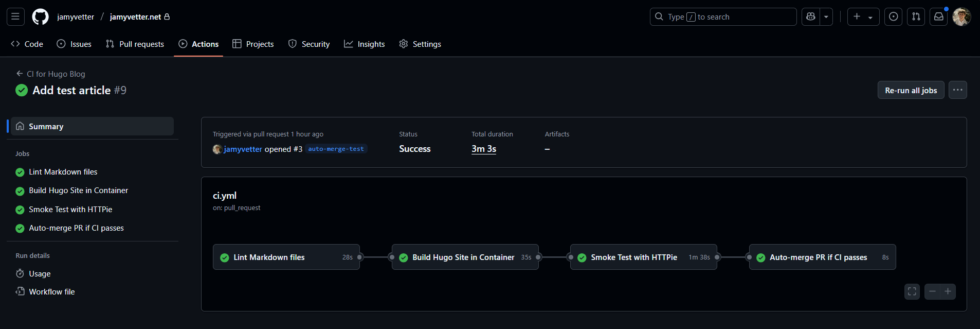The height and width of the screenshot is (329, 980).
Task: Open the create new plus dropdown
Action: click(x=863, y=17)
